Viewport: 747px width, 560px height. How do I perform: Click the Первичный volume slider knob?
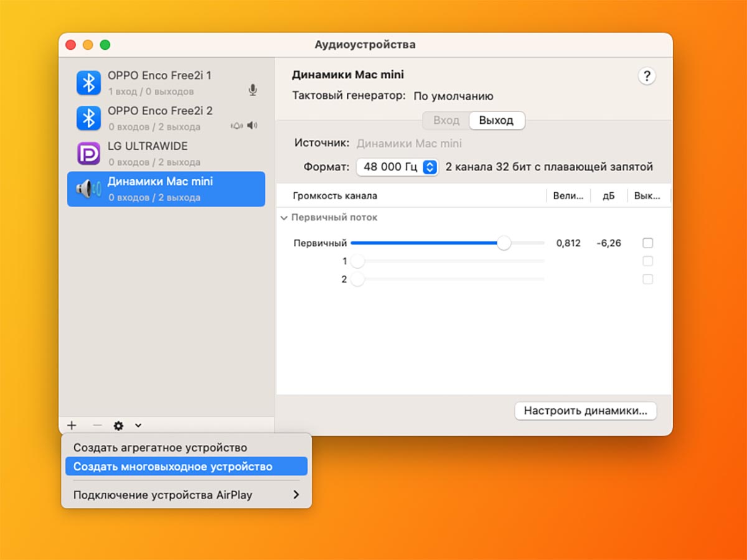click(504, 243)
